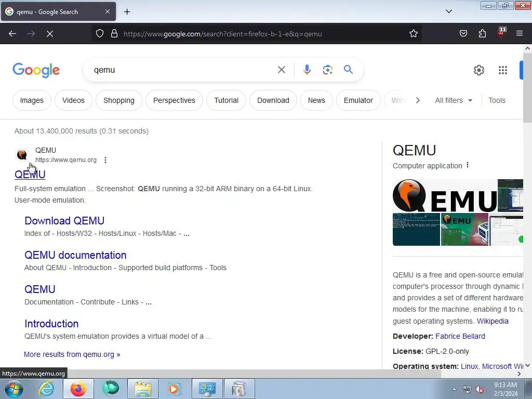Open Linux operating system link
Screen dimensions: 532x399
[x=469, y=366]
